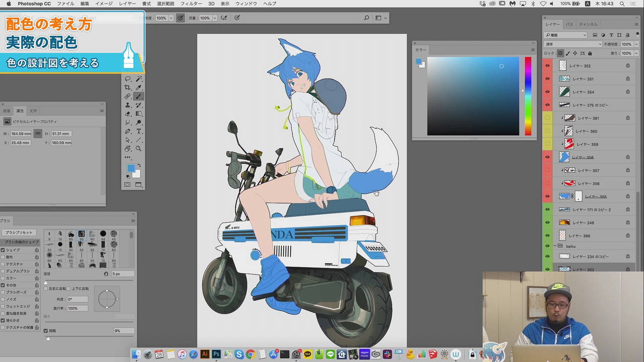
Task: Open the layer blend mode 通常 dropdown
Action: click(x=573, y=44)
